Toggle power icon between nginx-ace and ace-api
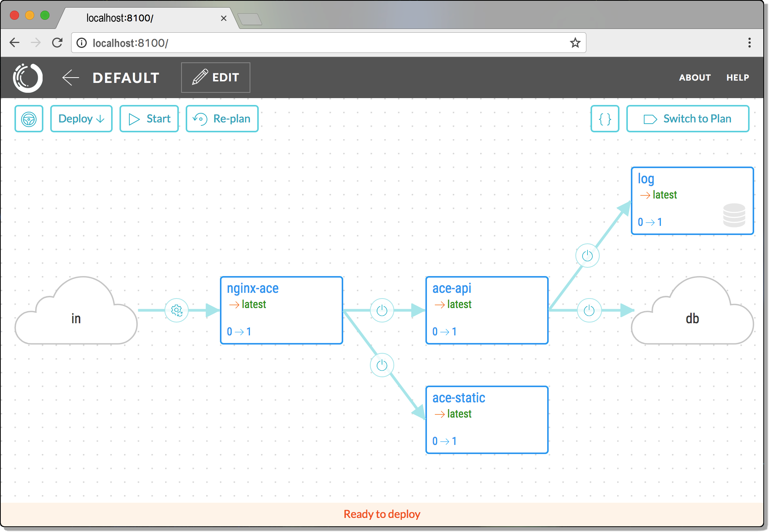This screenshot has height=532, width=769. [382, 310]
